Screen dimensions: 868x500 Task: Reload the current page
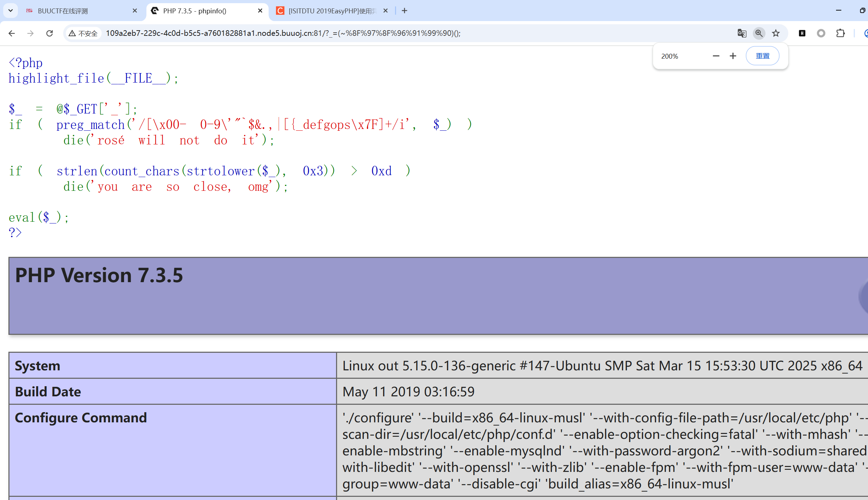pos(50,33)
